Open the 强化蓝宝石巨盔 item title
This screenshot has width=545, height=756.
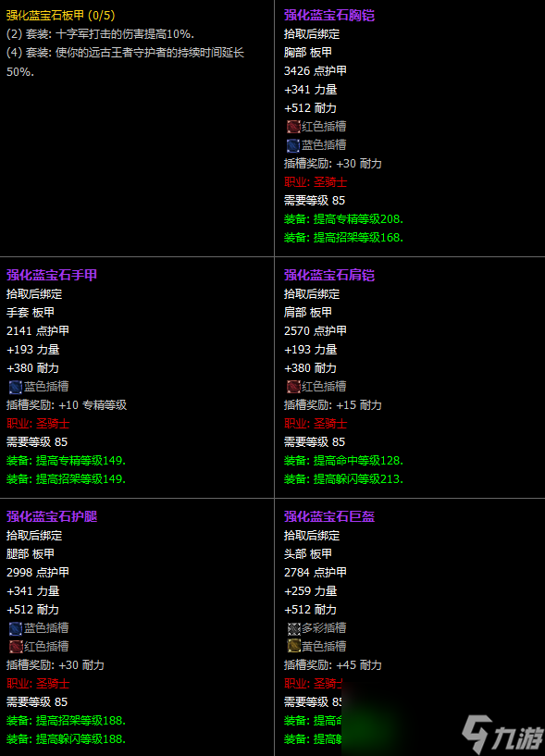click(x=329, y=517)
